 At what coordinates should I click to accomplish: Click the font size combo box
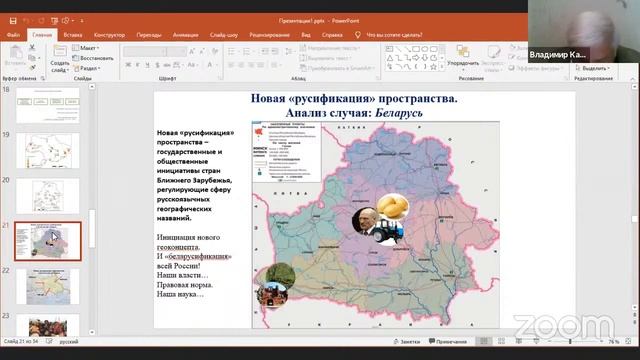click(177, 51)
